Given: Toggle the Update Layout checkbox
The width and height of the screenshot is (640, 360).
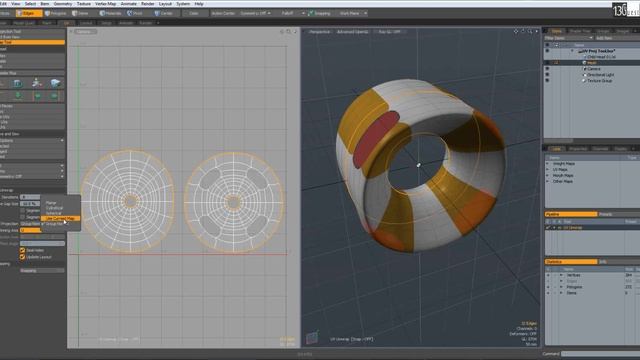Looking at the screenshot, I should 22,257.
